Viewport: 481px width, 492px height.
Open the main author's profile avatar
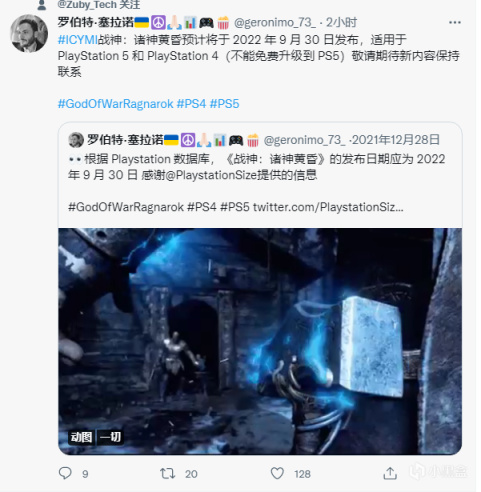(29, 33)
